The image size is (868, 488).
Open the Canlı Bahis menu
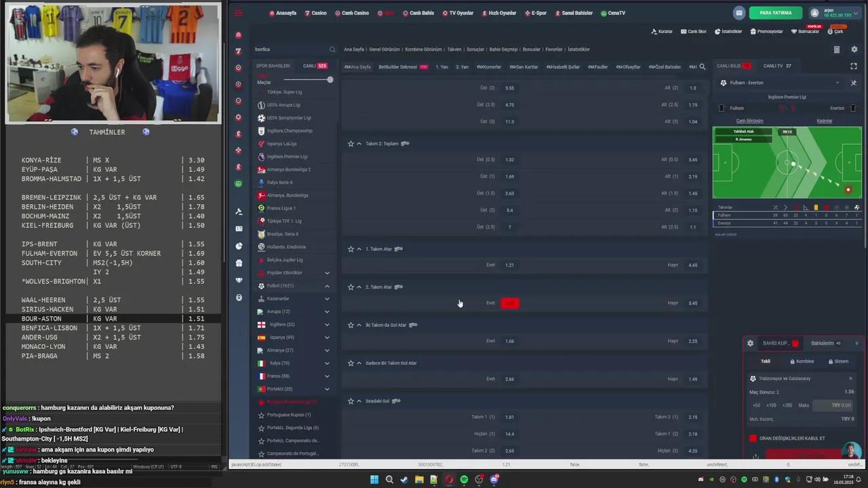418,13
